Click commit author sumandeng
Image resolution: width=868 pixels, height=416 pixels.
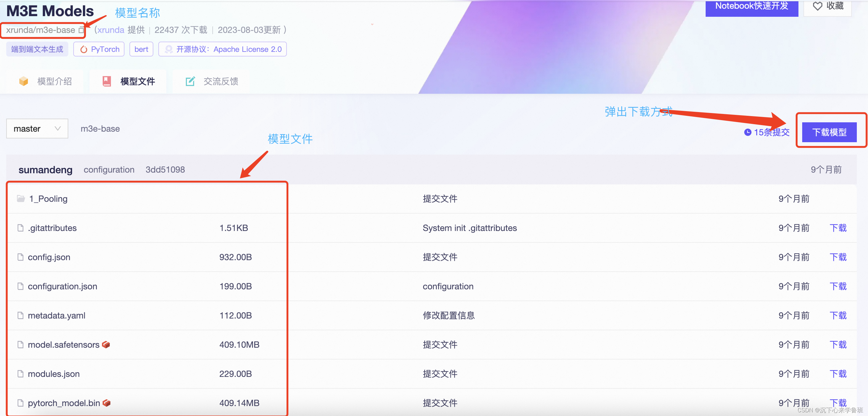(46, 170)
